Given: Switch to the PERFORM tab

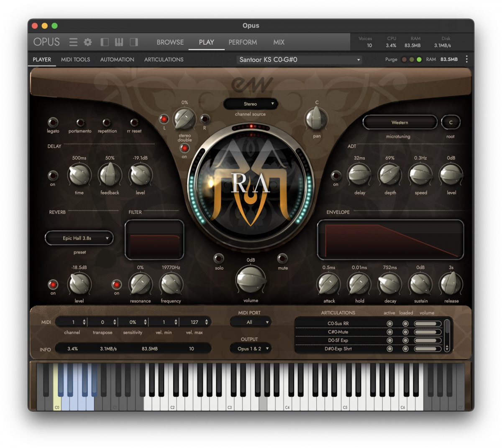Looking at the screenshot, I should pyautogui.click(x=243, y=42).
